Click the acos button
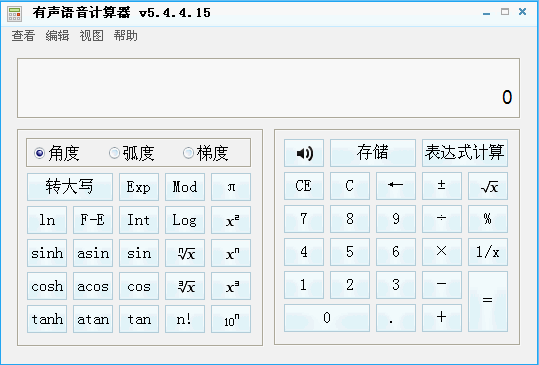 point(93,286)
